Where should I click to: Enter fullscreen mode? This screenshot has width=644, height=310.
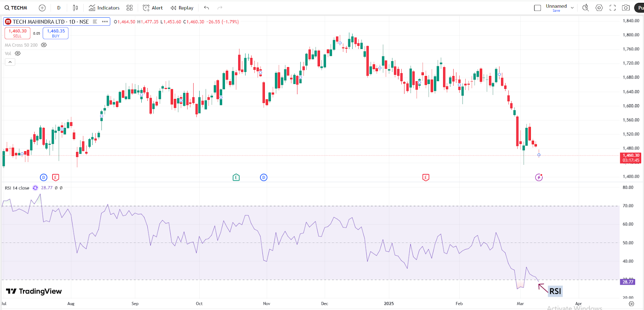coord(613,8)
